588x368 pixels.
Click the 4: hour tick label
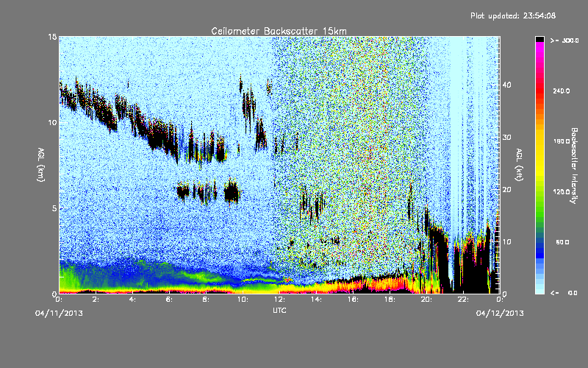[132, 300]
